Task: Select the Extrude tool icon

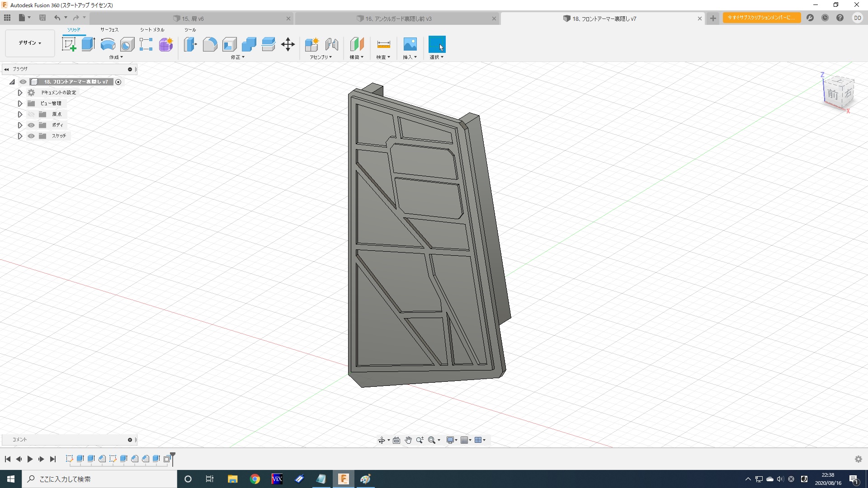Action: pos(88,44)
